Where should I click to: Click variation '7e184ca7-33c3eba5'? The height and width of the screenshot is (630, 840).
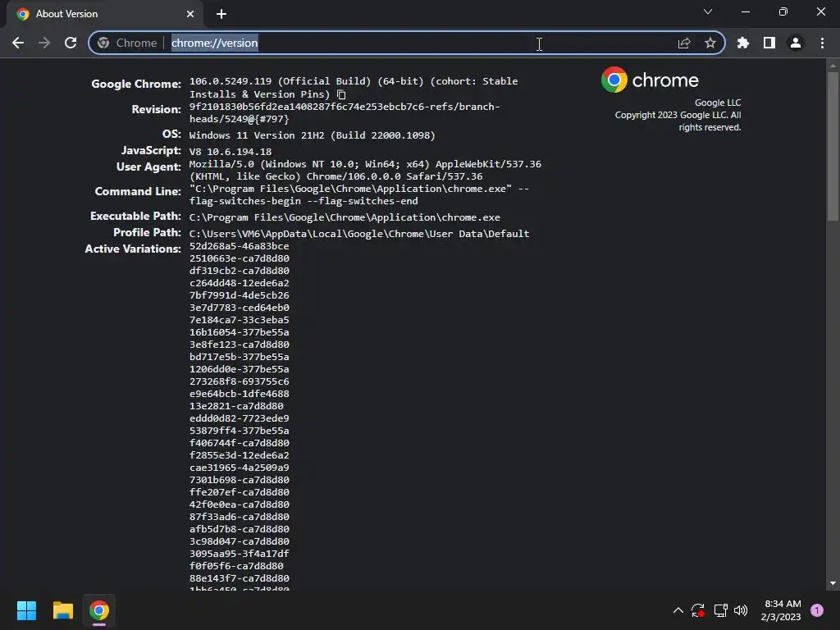[239, 321]
